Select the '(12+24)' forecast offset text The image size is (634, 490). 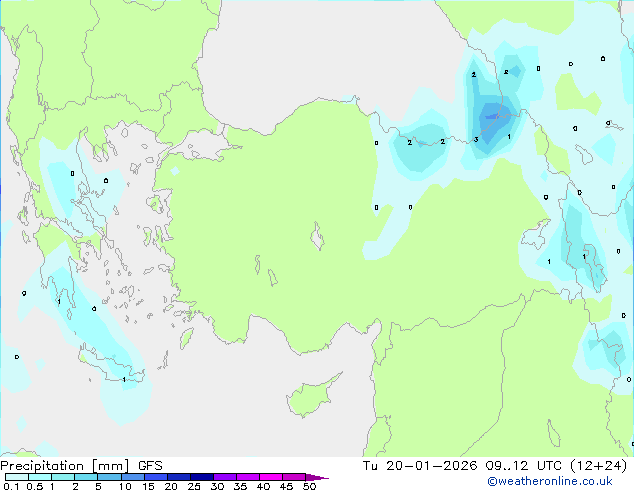click(x=598, y=466)
